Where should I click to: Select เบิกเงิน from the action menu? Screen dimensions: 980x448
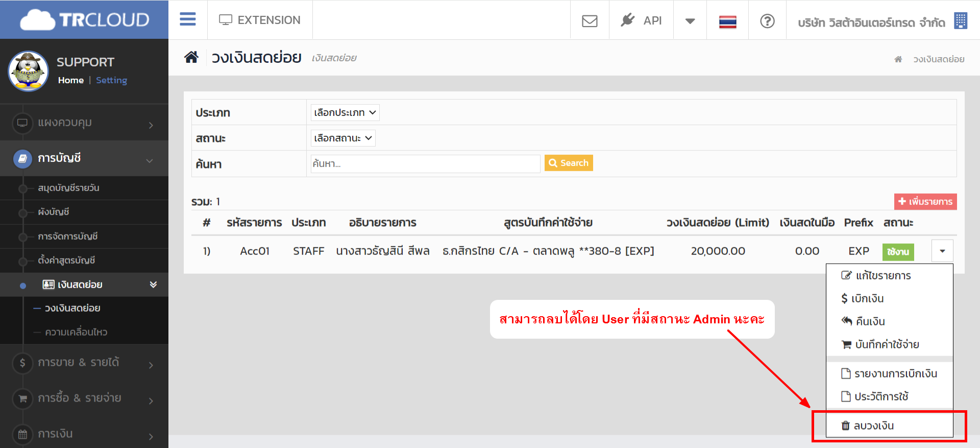(889, 298)
